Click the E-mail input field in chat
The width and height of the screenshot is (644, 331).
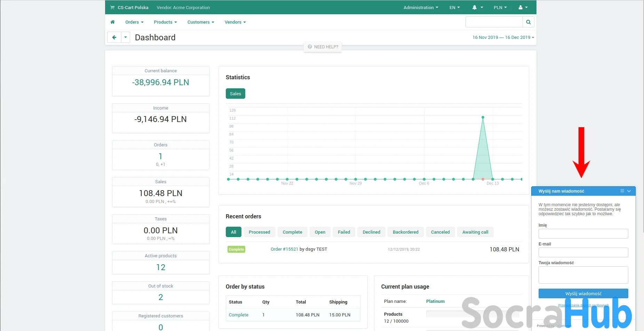click(583, 252)
